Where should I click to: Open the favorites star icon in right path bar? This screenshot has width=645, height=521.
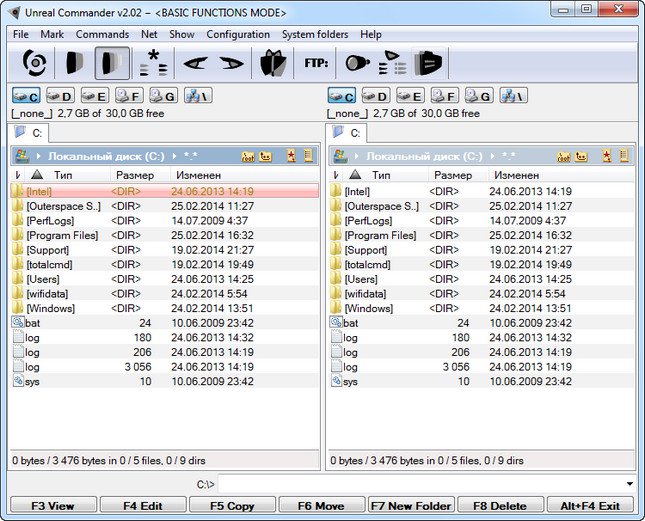click(x=607, y=156)
